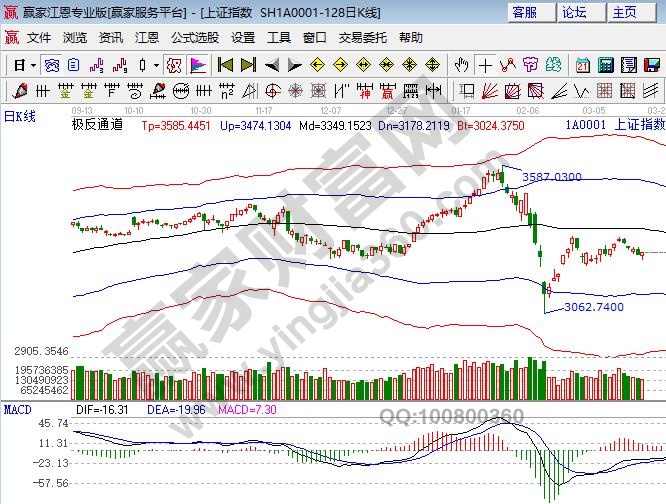Jump to first record with skip-start arrow

pyautogui.click(x=225, y=65)
